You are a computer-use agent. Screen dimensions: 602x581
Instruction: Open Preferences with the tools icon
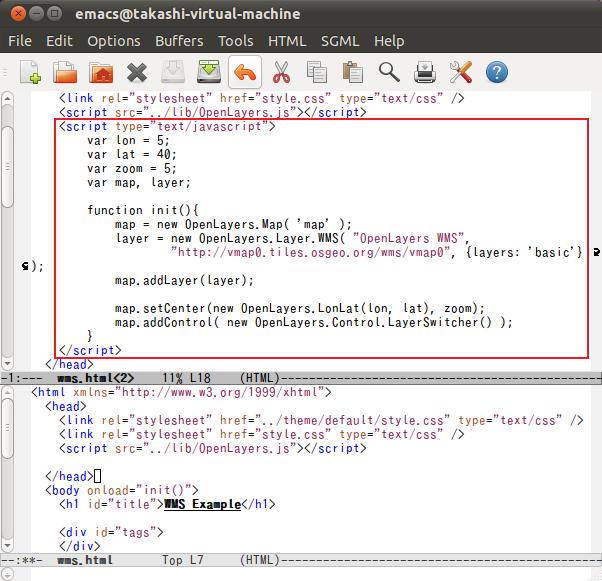pyautogui.click(x=461, y=72)
